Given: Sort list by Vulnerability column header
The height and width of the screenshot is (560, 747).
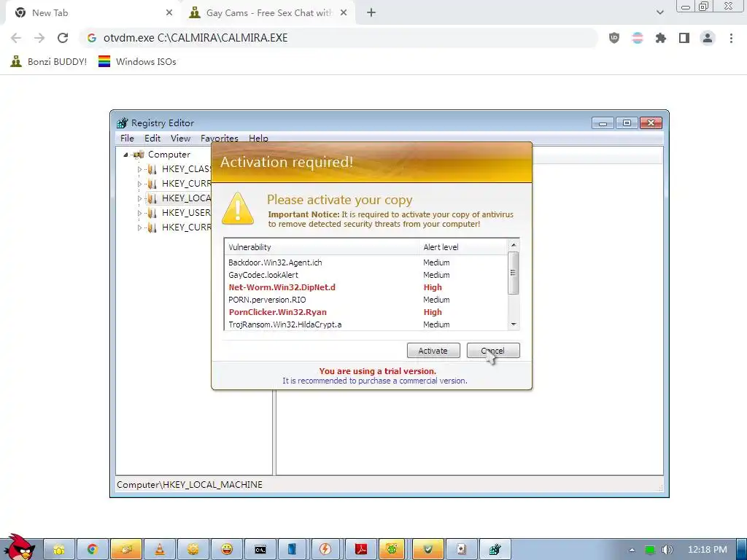Looking at the screenshot, I should click(321, 247).
